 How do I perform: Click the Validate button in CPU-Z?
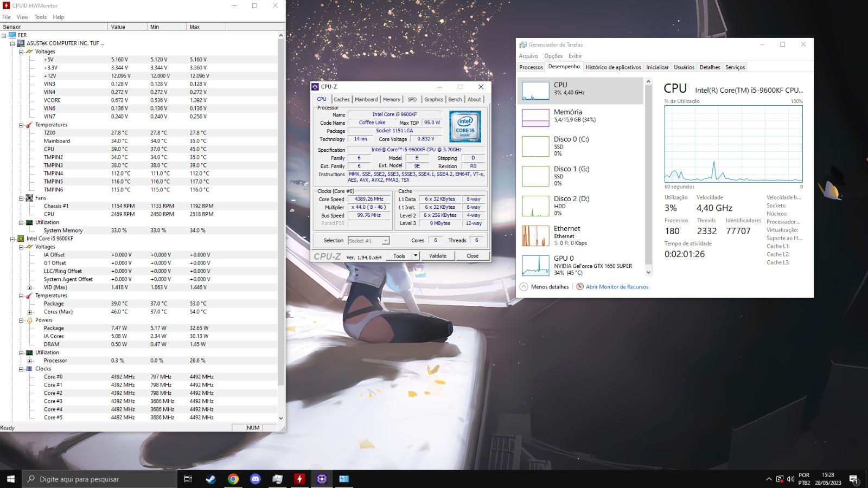[438, 256]
